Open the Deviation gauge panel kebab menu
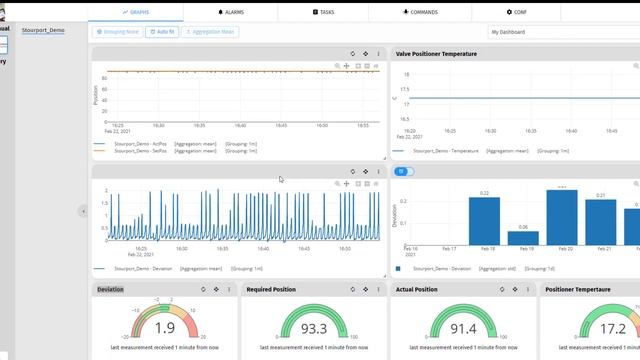The image size is (640, 360). 229,289
